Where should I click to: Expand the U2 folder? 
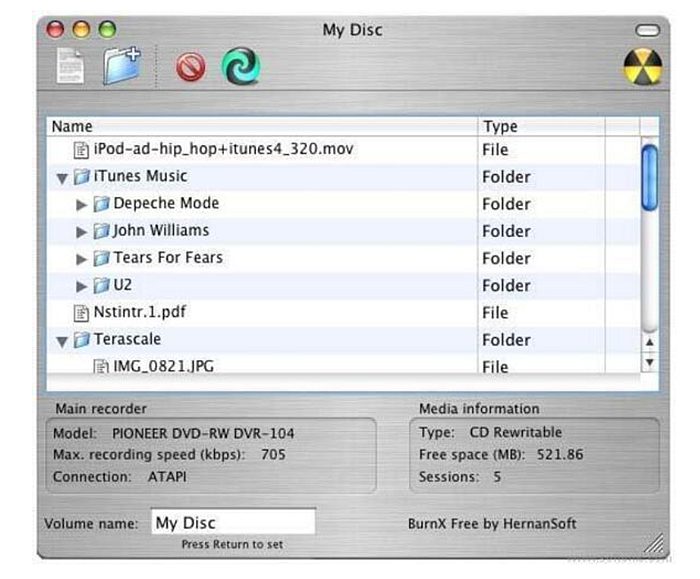81,287
